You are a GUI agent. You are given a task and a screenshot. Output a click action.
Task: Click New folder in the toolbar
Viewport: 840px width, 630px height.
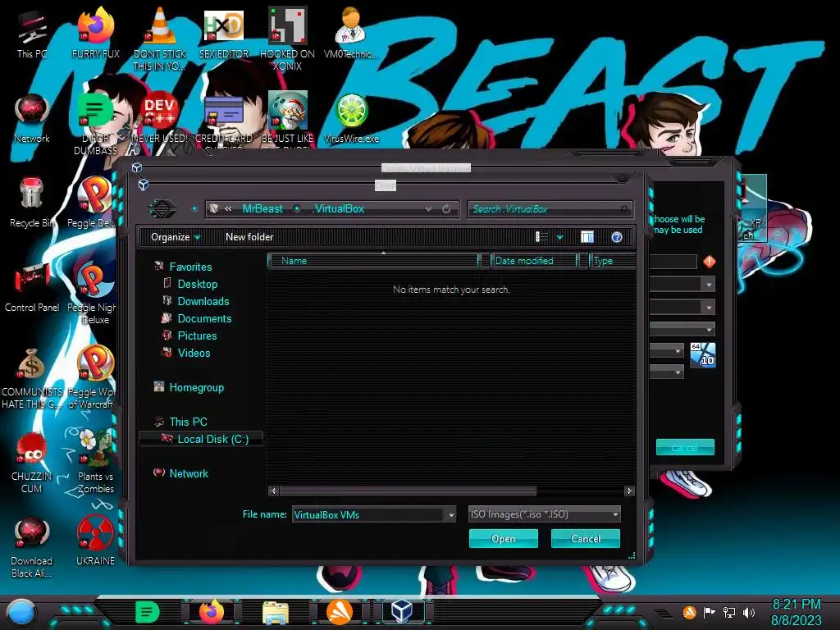point(249,237)
